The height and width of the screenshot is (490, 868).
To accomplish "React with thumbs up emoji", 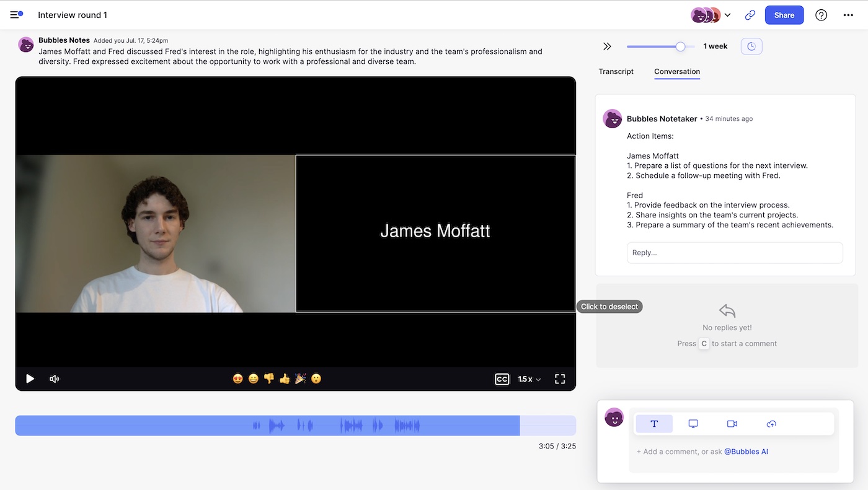I will click(285, 378).
